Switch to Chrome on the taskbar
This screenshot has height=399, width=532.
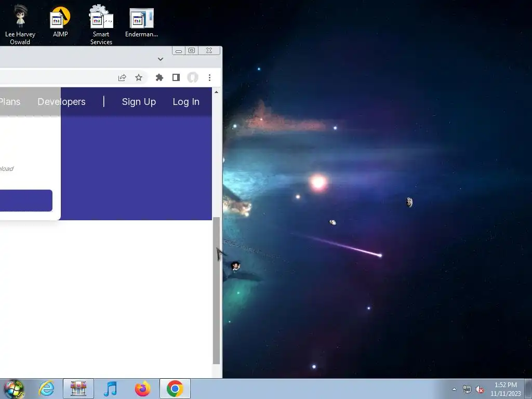[175, 389]
